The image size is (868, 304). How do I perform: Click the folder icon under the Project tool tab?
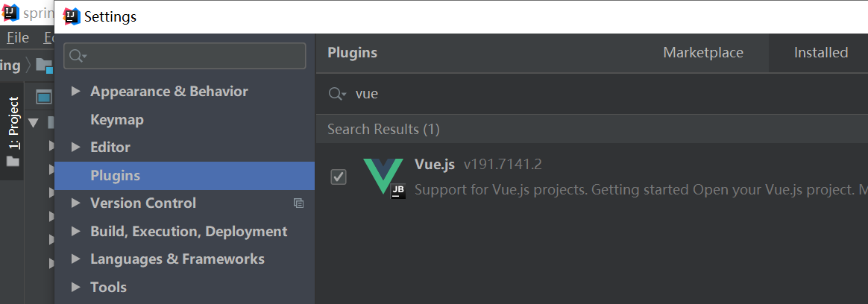[13, 161]
